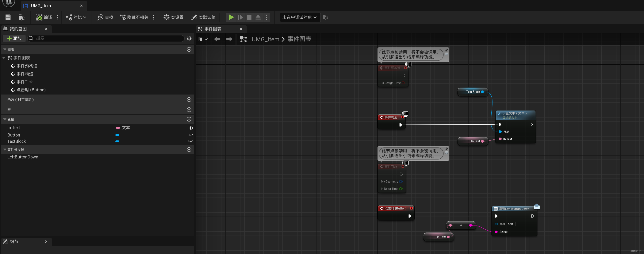
Task: Open the 未选中调试对象 debug object dropdown
Action: (x=300, y=17)
